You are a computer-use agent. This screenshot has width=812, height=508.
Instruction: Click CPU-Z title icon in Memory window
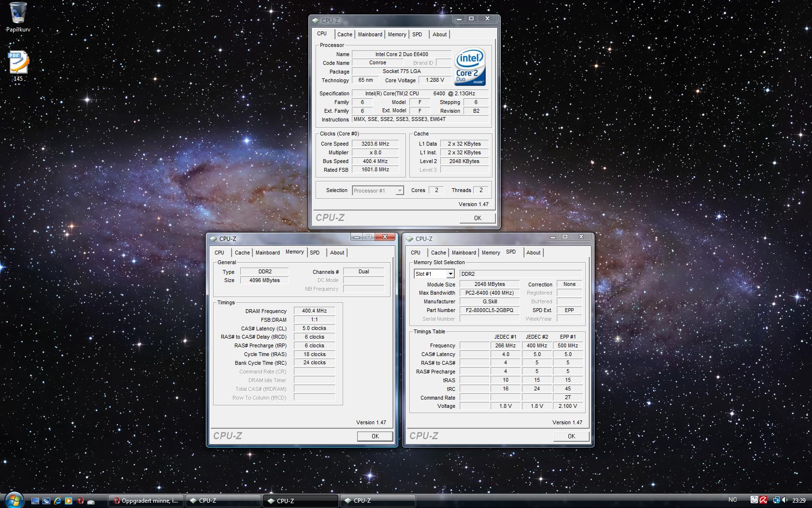click(213, 239)
